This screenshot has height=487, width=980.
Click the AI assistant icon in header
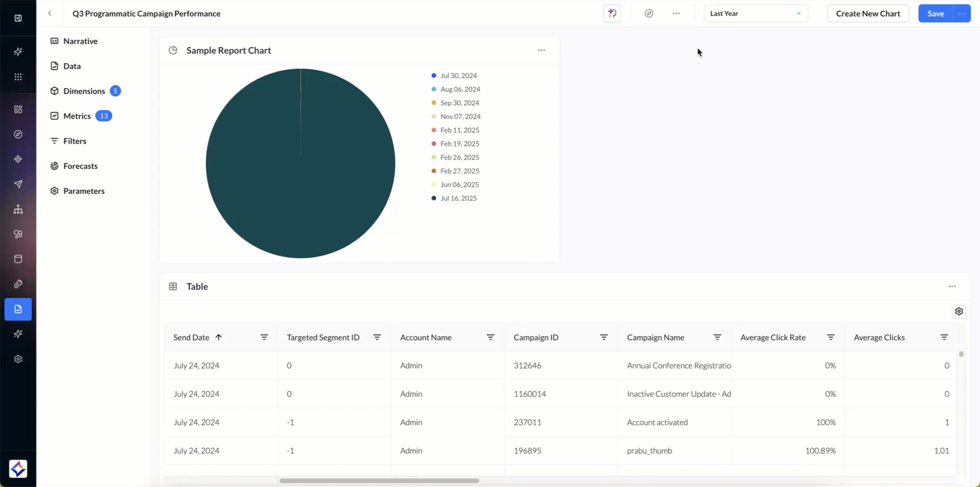coord(612,14)
